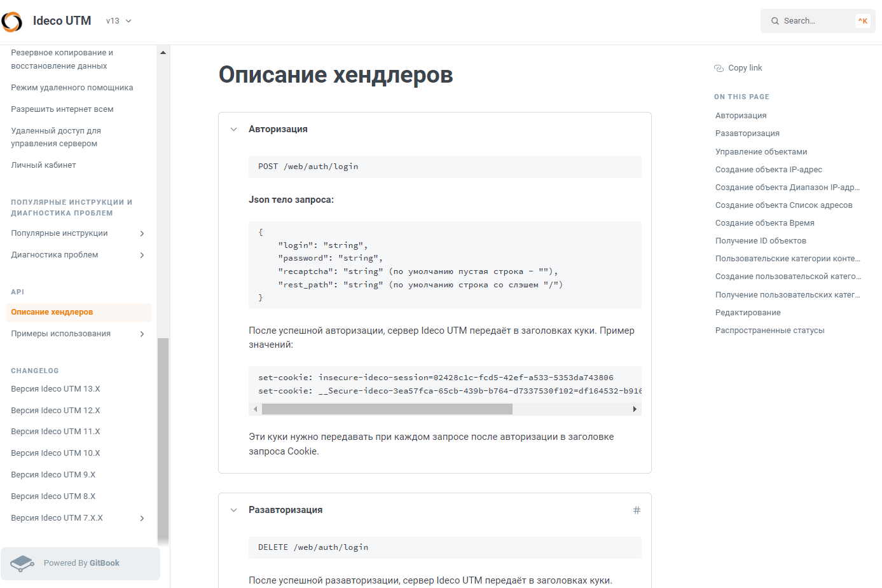This screenshot has height=588, width=882.
Task: Jump to Редактирование in page outline
Action: pyautogui.click(x=748, y=313)
